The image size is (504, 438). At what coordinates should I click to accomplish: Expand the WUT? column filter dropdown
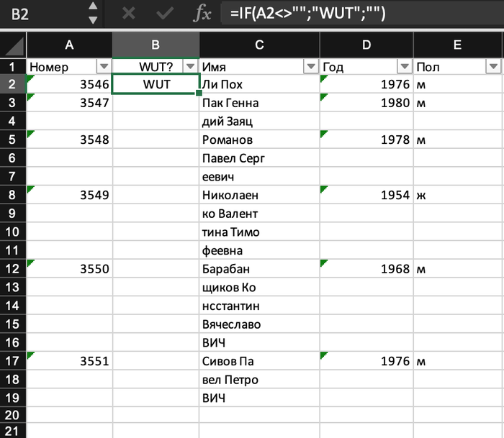coord(190,67)
